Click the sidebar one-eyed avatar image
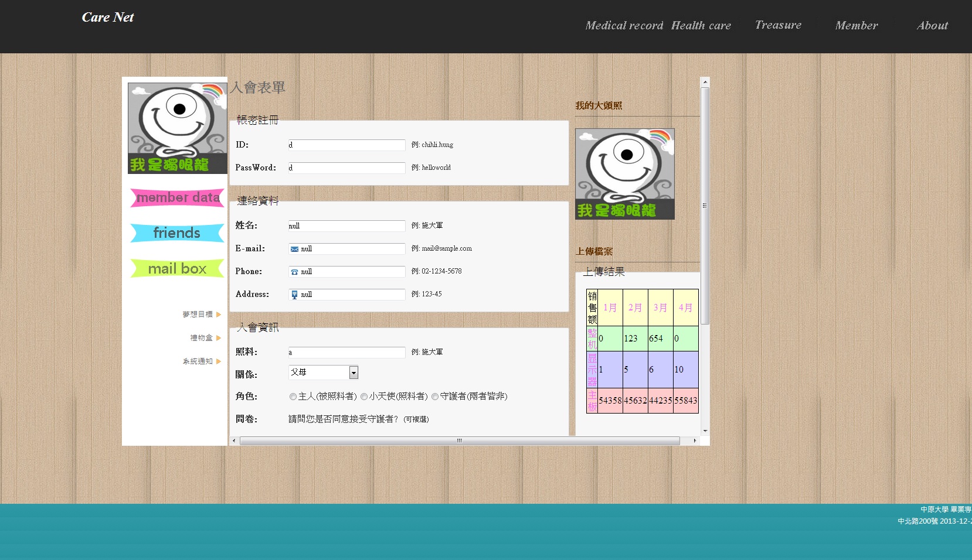Screen dimensions: 972x560 tap(177, 128)
